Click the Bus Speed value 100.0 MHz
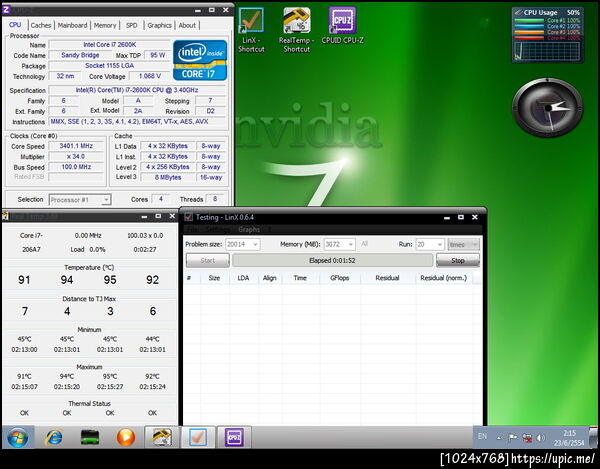Screen dimensions: 600x469 [76, 167]
